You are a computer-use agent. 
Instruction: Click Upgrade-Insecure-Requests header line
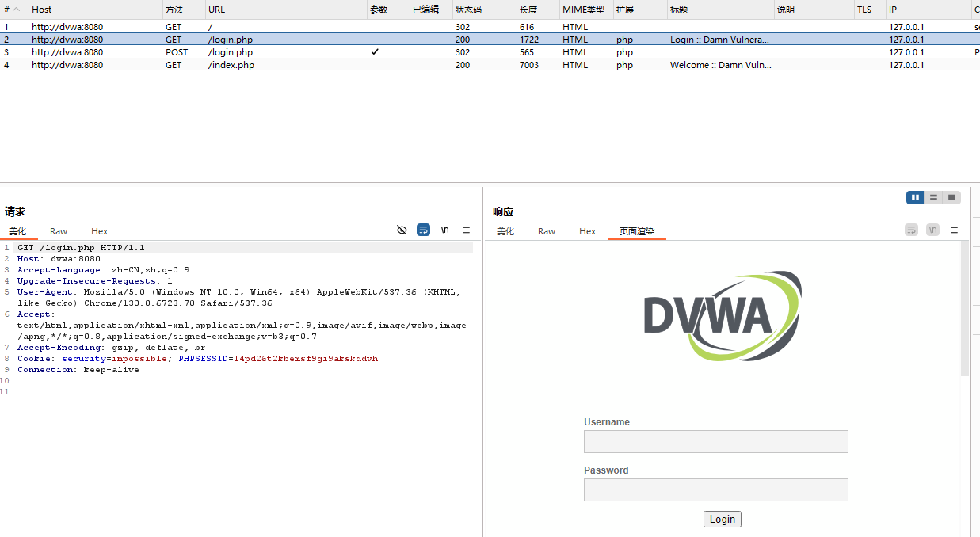(95, 281)
